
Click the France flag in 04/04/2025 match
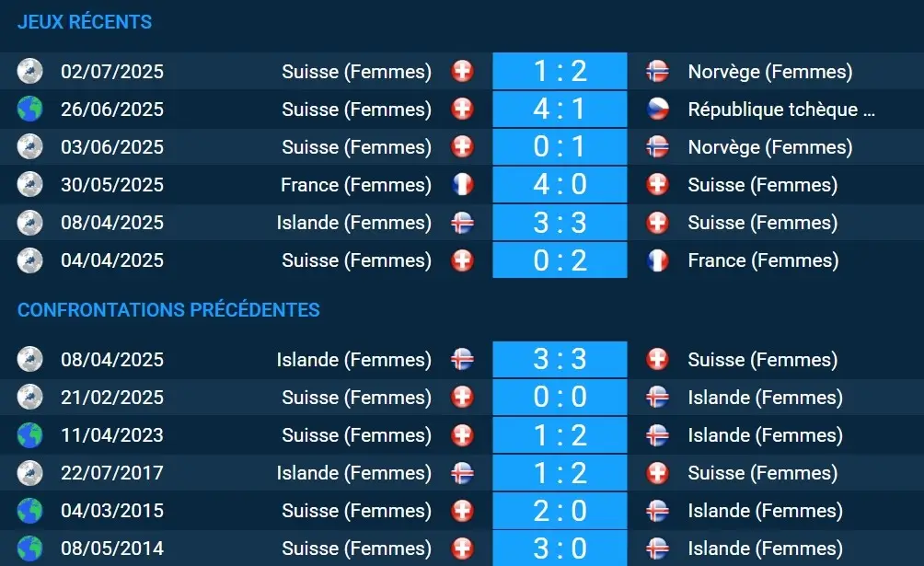[x=657, y=260]
